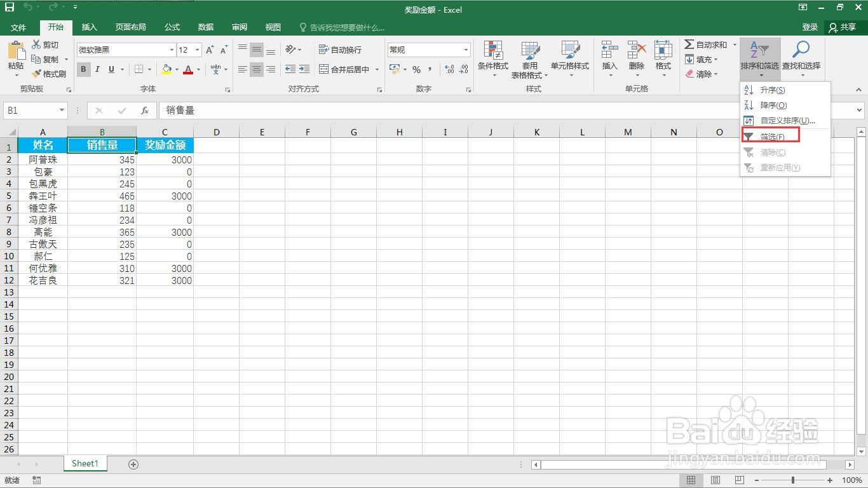Image resolution: width=868 pixels, height=488 pixels.
Task: Click the 删除 delete cells icon
Action: [x=637, y=51]
